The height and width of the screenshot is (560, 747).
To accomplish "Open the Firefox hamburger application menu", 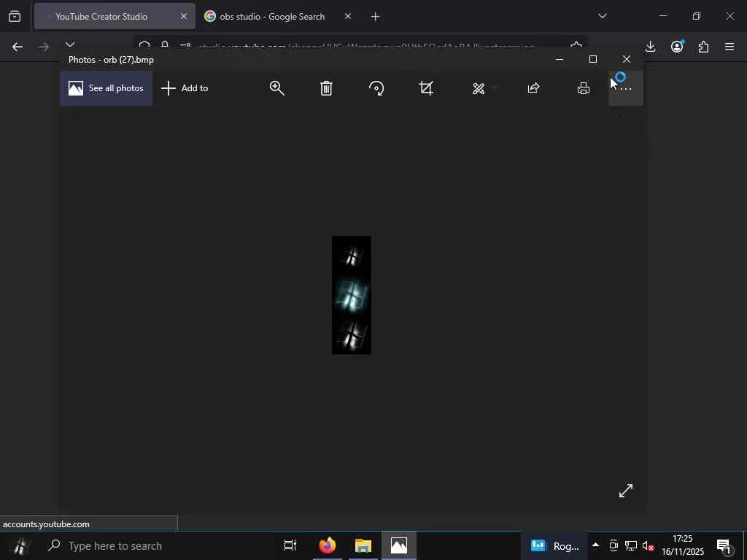I will point(729,47).
